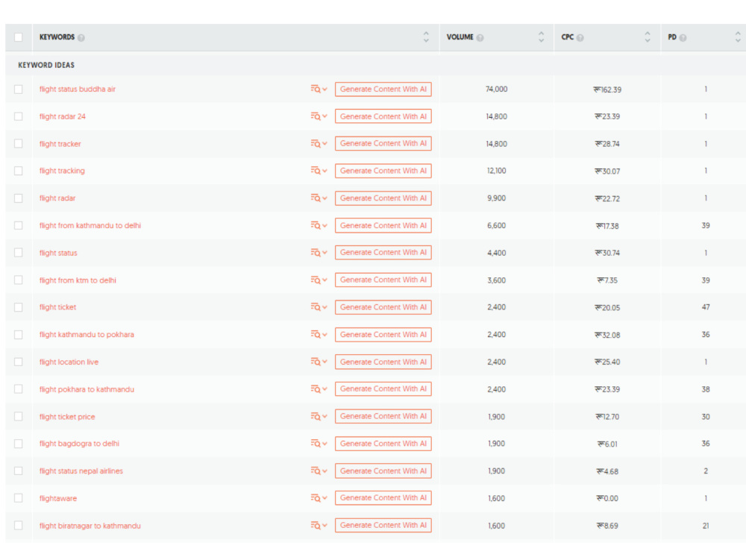
Task: Open search icon for 'flight ticket price'
Action: tap(319, 416)
